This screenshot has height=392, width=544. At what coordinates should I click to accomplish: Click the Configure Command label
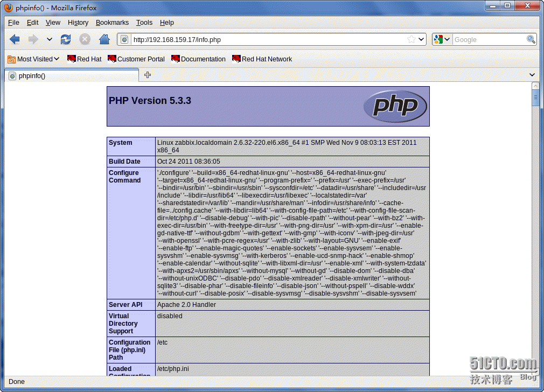coord(124,177)
